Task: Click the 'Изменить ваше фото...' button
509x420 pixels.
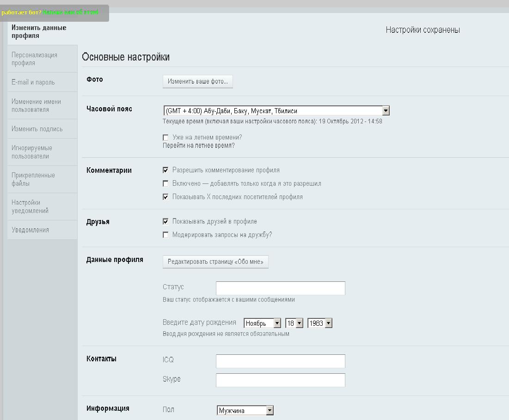Action: 198,81
